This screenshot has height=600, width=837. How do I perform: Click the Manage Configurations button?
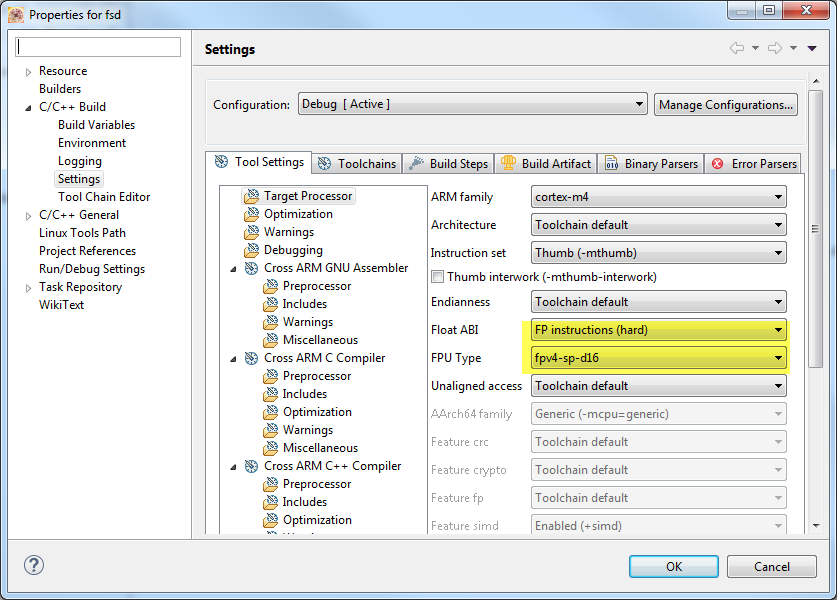(726, 104)
